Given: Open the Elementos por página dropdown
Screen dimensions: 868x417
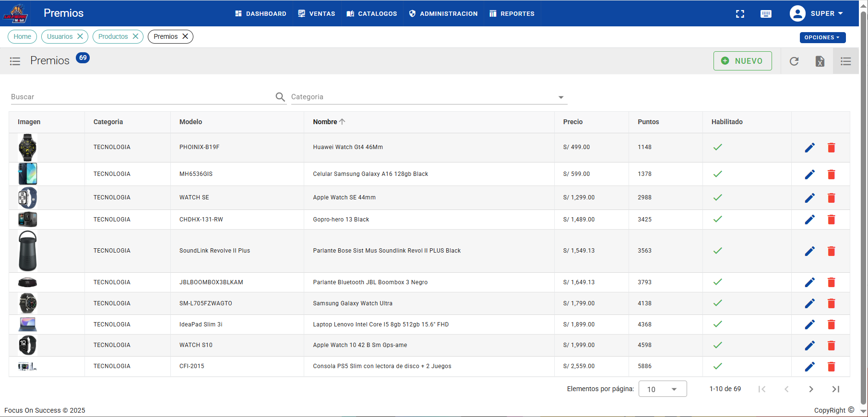Looking at the screenshot, I should click(x=662, y=389).
